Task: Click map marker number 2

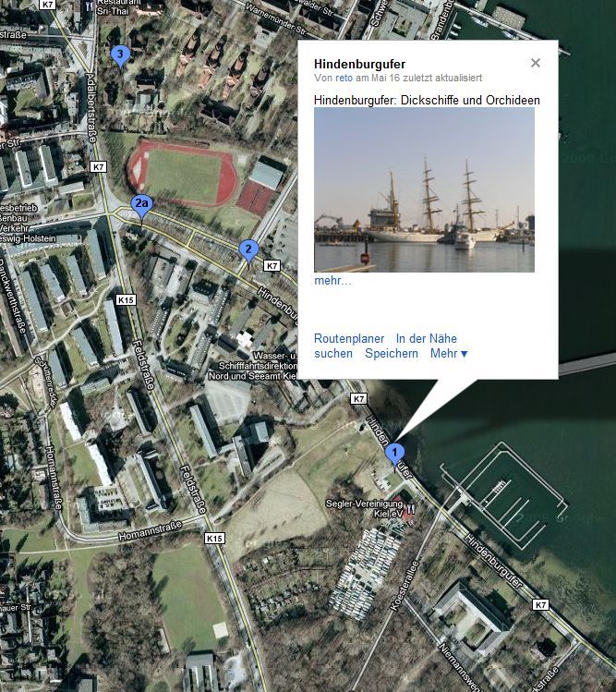Action: [248, 251]
